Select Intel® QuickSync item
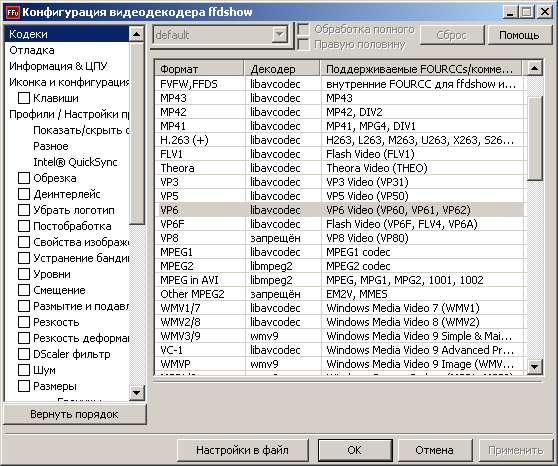 point(75,162)
